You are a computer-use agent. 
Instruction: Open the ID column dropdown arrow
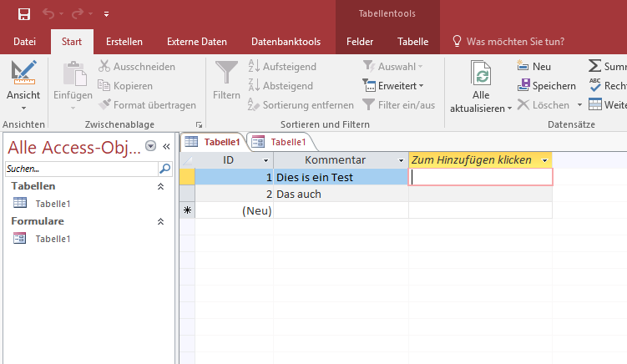tap(265, 160)
